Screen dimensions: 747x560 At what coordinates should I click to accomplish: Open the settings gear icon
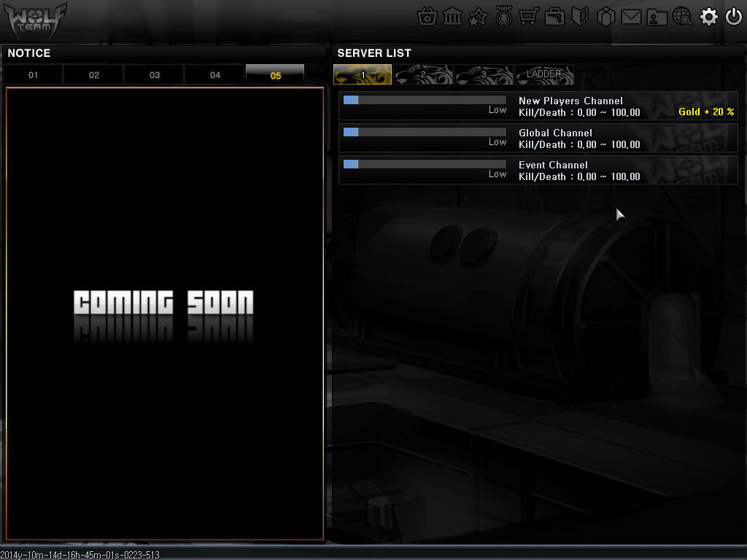pyautogui.click(x=708, y=17)
